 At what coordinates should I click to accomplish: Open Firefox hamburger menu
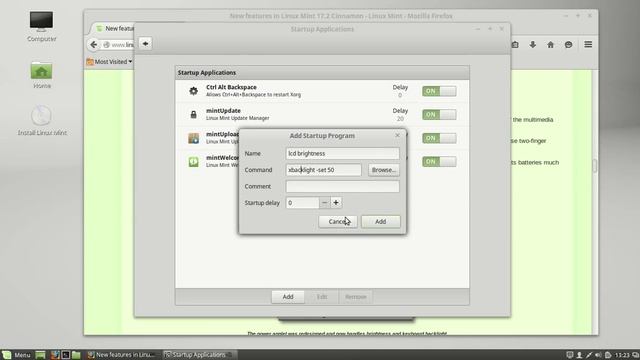[588, 44]
